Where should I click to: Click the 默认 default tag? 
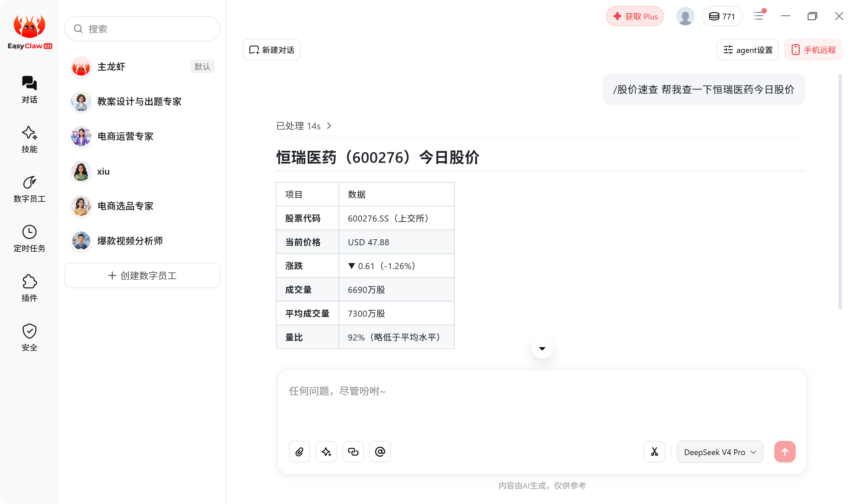(202, 66)
